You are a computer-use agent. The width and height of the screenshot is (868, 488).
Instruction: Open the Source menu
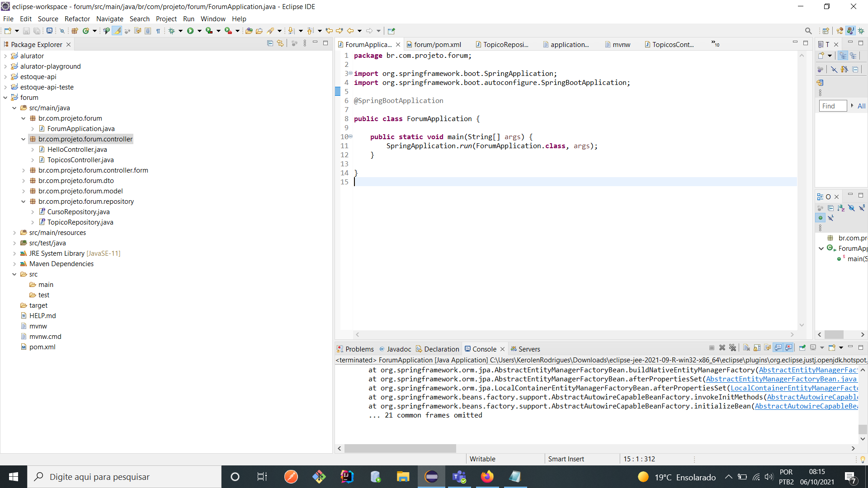47,19
